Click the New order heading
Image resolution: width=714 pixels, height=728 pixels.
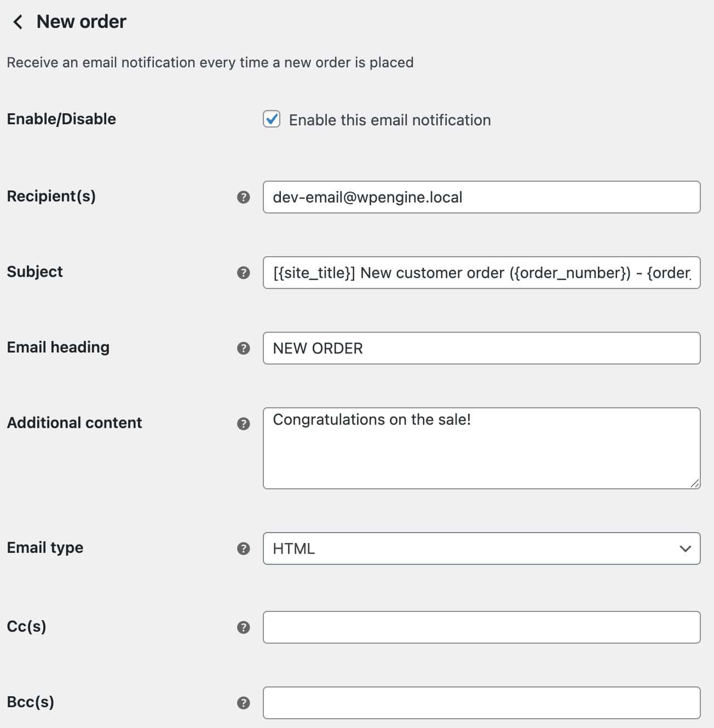click(x=80, y=21)
